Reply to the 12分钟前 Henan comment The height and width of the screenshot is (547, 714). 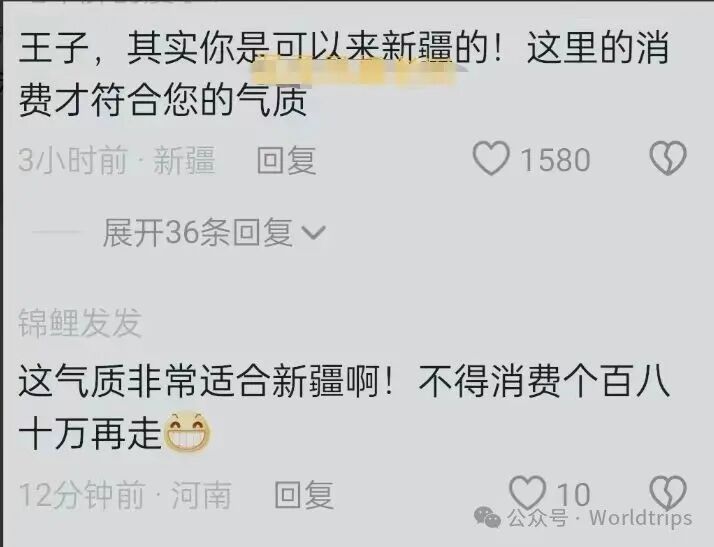point(304,495)
